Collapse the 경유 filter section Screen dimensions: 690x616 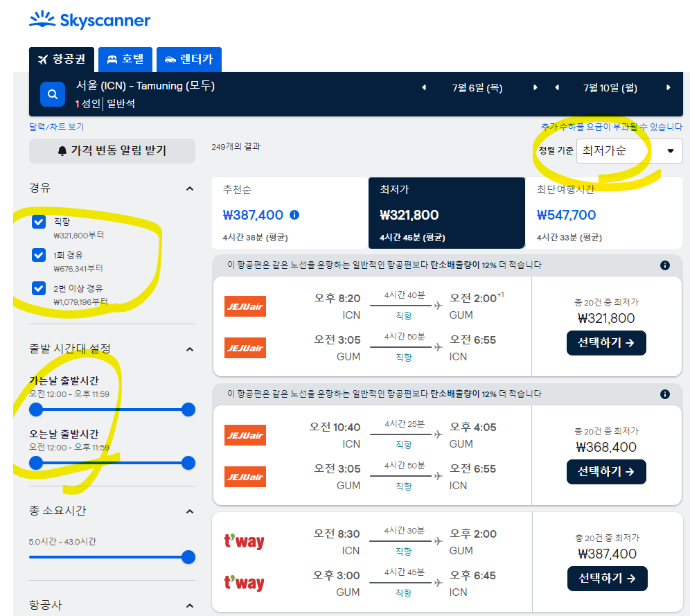pos(190,188)
